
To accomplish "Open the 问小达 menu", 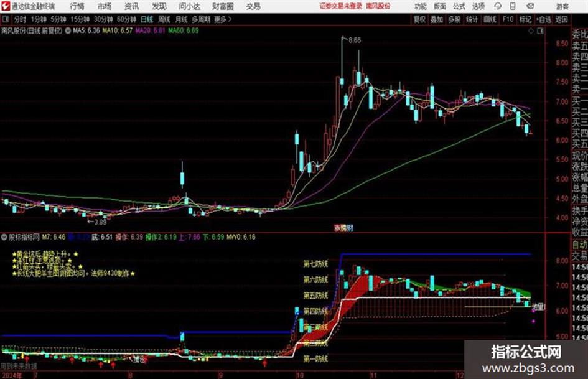I will 189,6.
